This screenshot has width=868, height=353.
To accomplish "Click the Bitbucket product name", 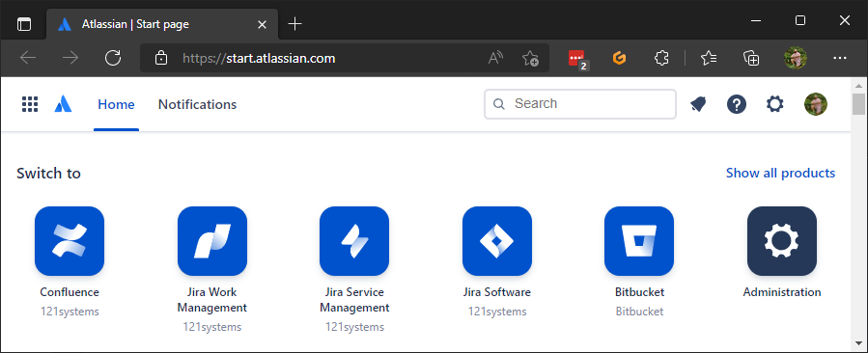I will [639, 292].
